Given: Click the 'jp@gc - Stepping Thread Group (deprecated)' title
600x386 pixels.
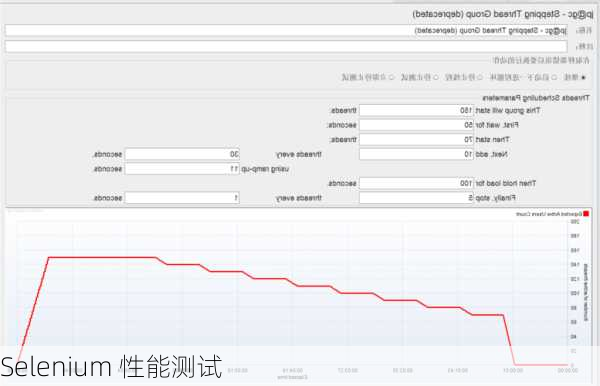Looking at the screenshot, I should 503,15.
